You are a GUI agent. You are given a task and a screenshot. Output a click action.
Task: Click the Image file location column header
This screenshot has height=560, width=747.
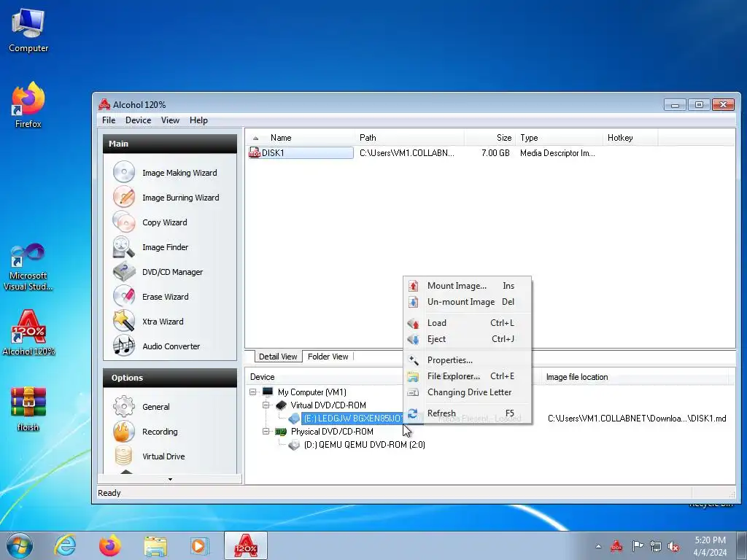637,377
